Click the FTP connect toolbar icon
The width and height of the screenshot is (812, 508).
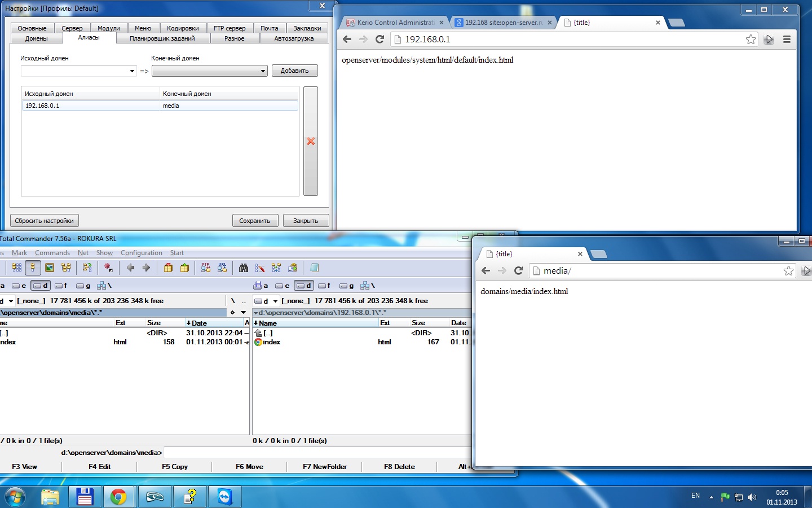[x=206, y=268]
